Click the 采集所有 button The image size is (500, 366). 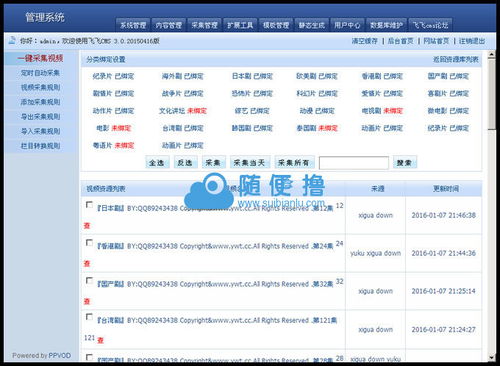pos(294,162)
